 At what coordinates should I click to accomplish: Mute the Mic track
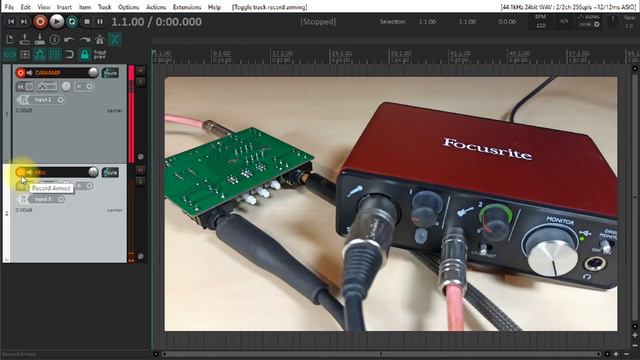(x=140, y=170)
